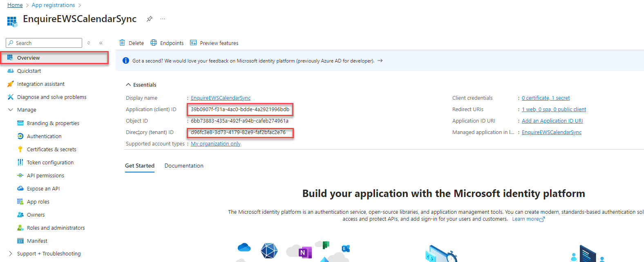Click the Overview grid icon in sidebar
The height and width of the screenshot is (262, 644).
10,58
